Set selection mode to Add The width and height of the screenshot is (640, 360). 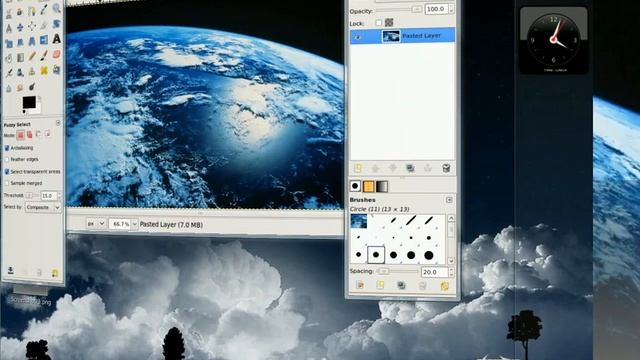click(x=29, y=134)
